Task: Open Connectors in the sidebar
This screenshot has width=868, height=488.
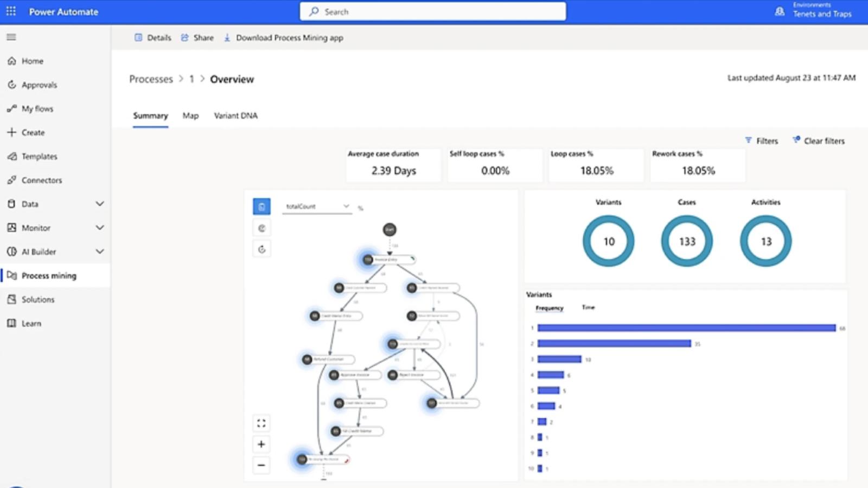Action: coord(35,181)
